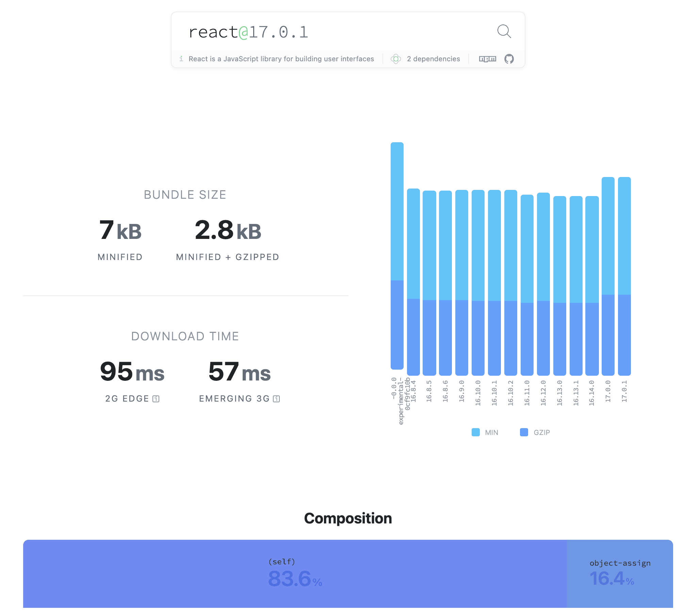Open the npm package page icon
The width and height of the screenshot is (684, 616).
click(487, 59)
